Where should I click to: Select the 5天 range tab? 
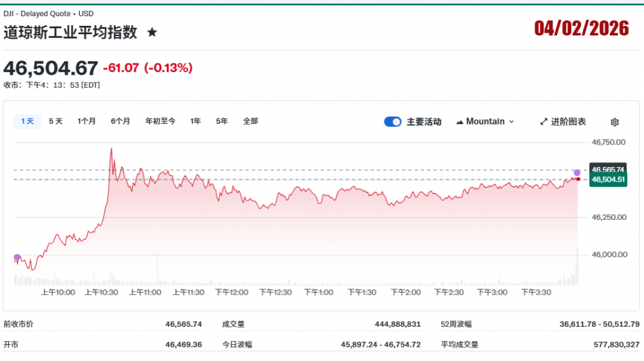point(55,121)
